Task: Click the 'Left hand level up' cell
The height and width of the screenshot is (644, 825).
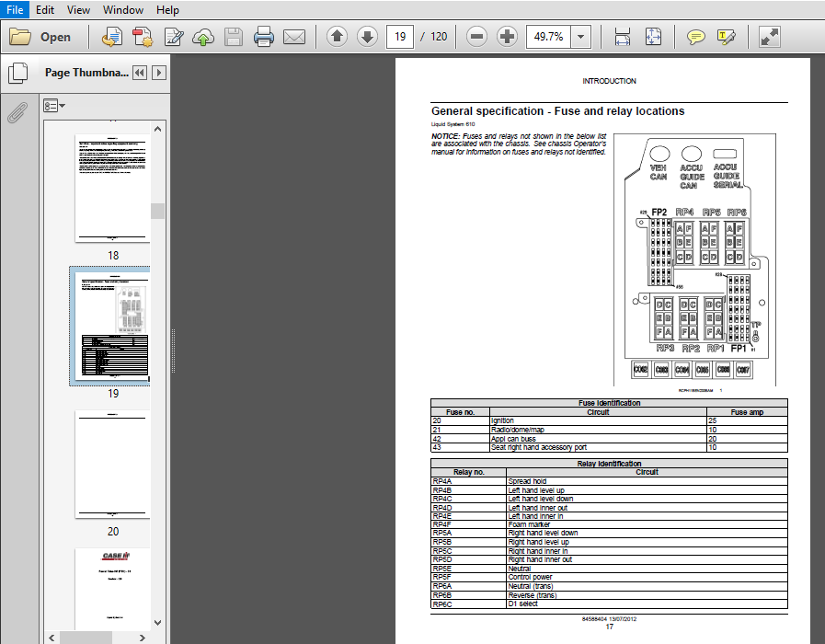Action: click(x=647, y=489)
